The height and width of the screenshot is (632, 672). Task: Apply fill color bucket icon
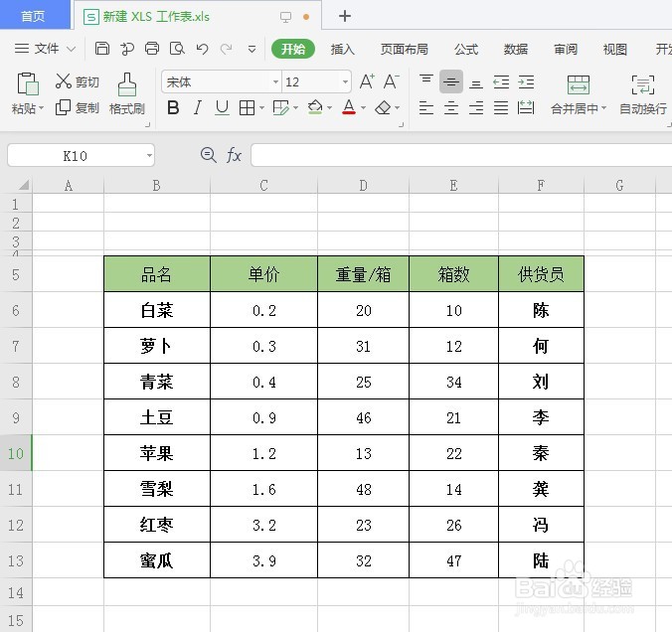click(315, 107)
